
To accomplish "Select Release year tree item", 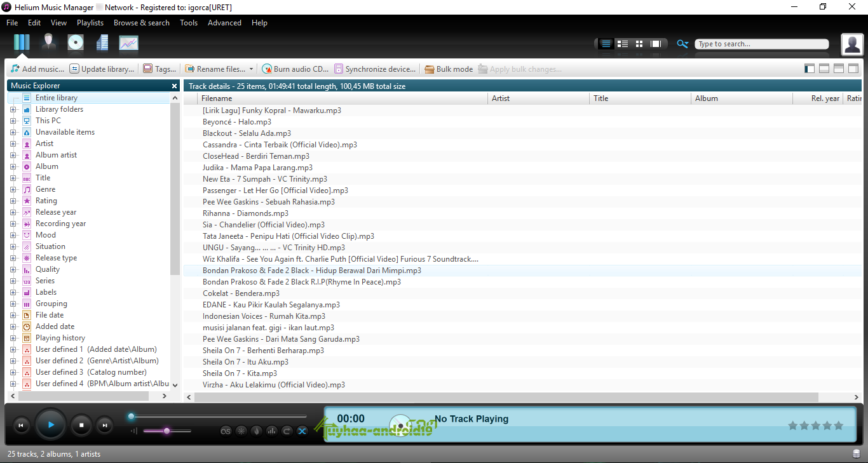I will click(56, 212).
